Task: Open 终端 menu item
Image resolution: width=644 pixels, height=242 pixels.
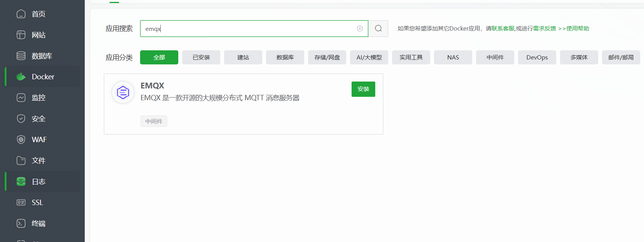Action: point(42,224)
